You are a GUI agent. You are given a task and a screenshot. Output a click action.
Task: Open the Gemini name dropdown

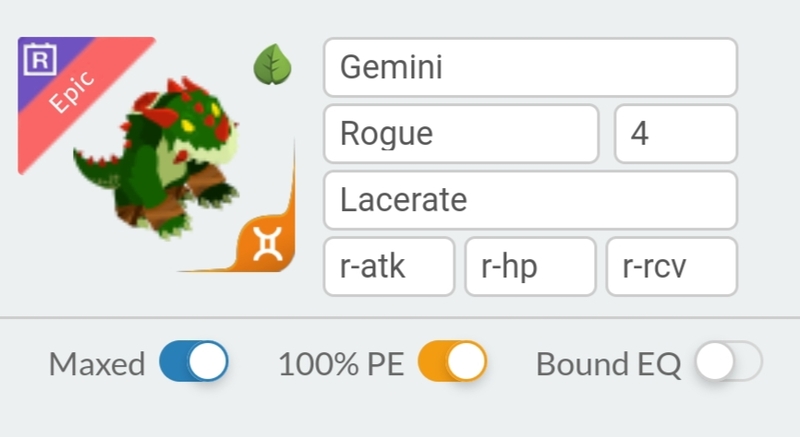point(530,68)
